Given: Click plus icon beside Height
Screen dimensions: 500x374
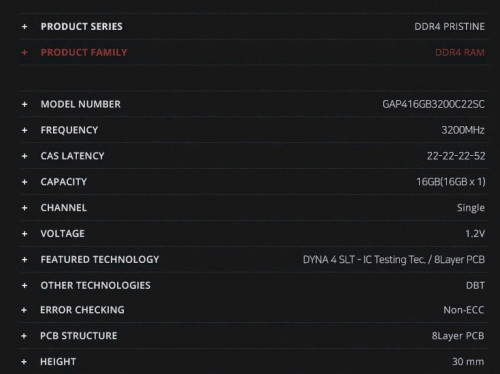Looking at the screenshot, I should 24,362.
